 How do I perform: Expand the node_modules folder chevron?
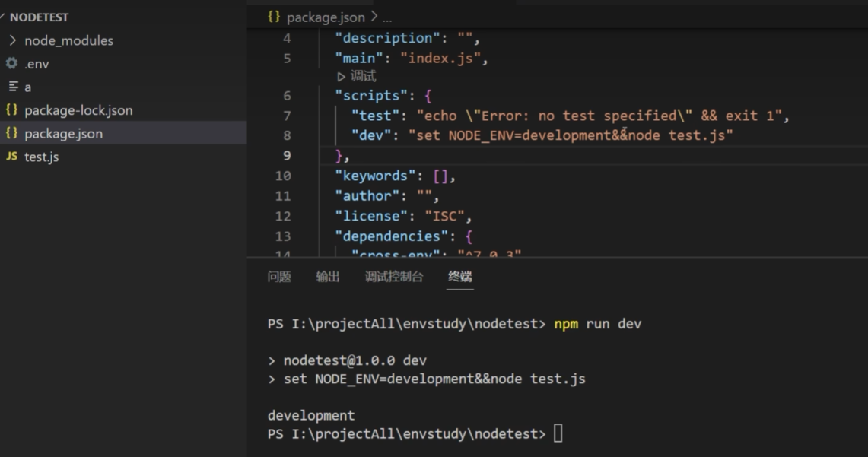point(13,40)
